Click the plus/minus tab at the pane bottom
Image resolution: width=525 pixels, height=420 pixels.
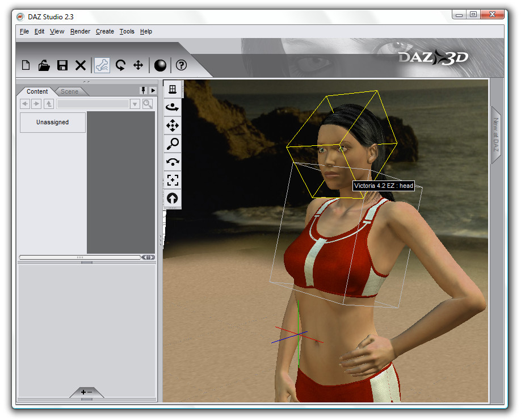86,392
